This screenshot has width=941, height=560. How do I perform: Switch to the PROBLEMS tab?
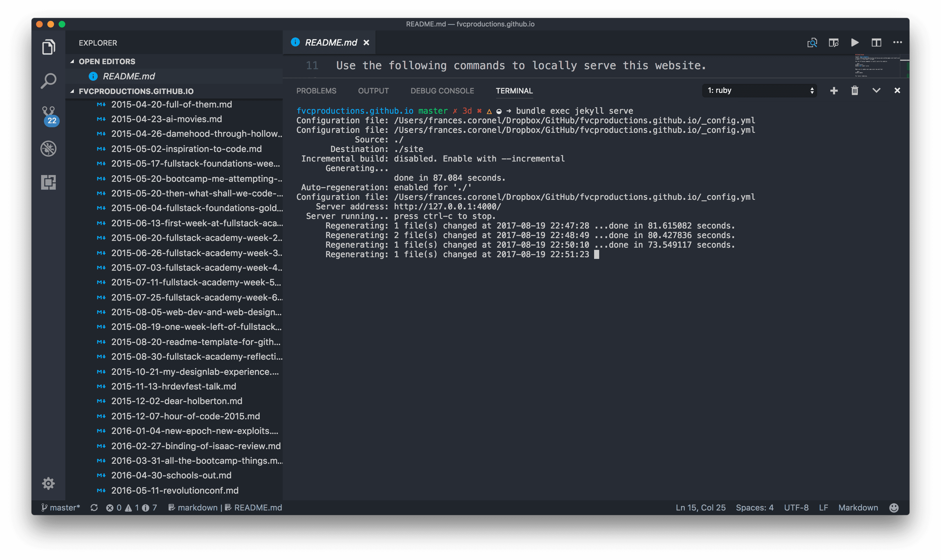pyautogui.click(x=316, y=91)
